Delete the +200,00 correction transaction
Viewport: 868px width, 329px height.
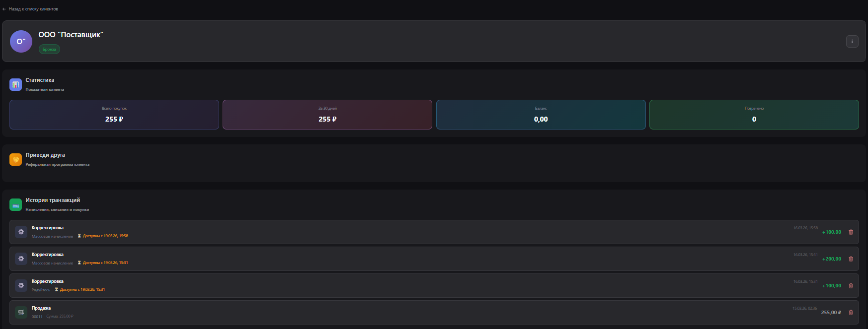point(851,259)
